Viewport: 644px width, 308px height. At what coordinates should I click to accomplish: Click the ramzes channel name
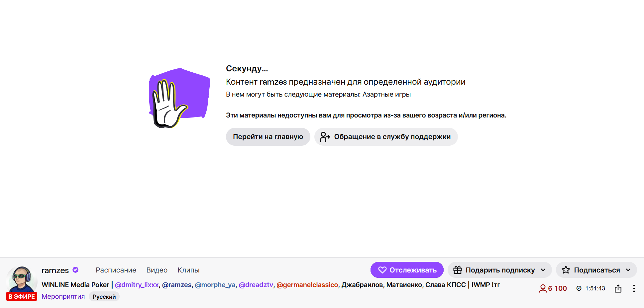point(55,270)
